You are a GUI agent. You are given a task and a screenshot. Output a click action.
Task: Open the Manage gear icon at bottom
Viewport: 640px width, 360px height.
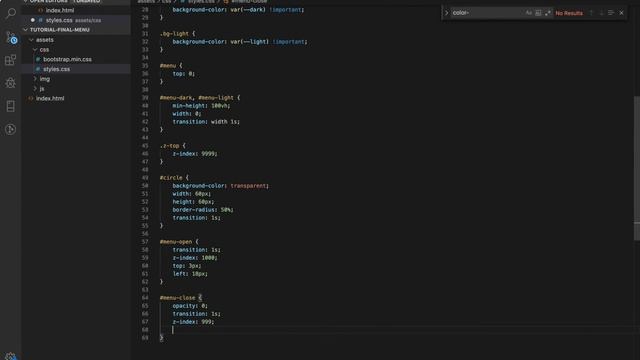11,356
